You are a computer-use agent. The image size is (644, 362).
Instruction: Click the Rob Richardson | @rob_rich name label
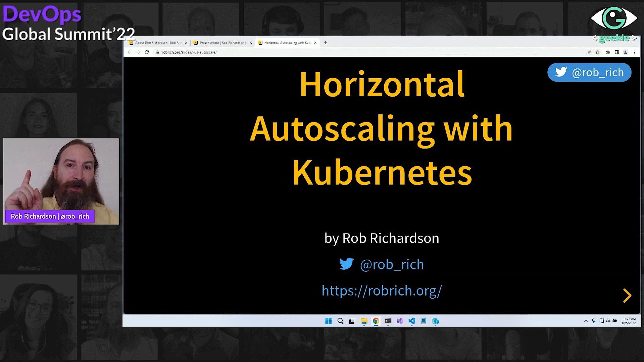click(x=50, y=216)
